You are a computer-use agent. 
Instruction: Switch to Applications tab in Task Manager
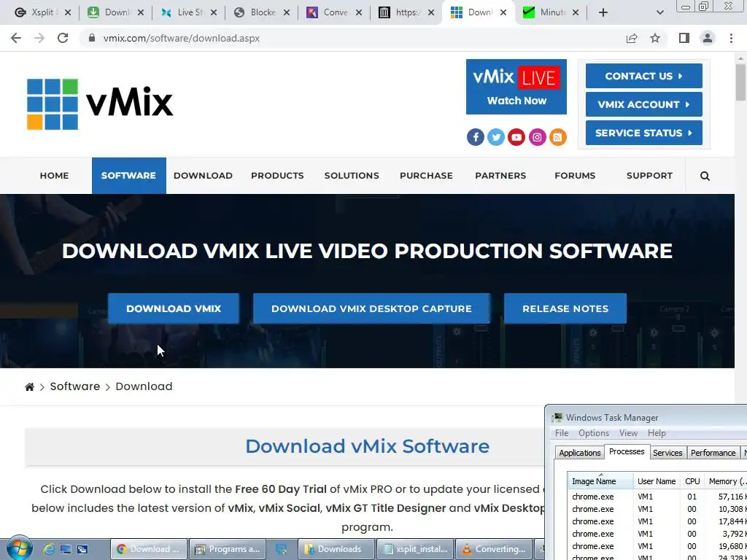click(580, 453)
